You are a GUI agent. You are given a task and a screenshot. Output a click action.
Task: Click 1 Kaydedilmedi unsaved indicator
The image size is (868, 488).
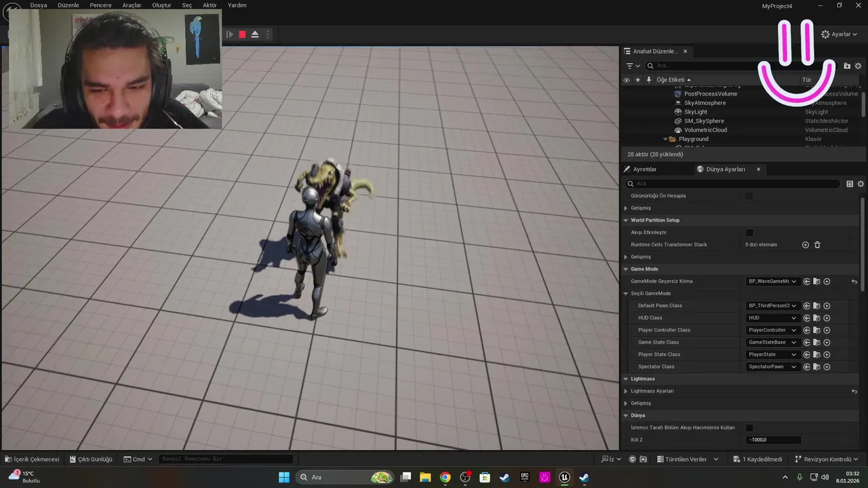(757, 459)
